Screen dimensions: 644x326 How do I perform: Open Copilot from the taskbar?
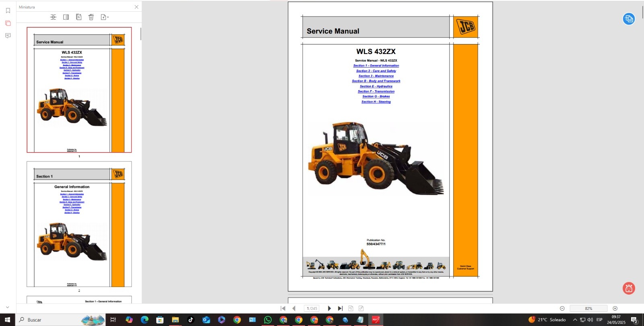pos(129,320)
